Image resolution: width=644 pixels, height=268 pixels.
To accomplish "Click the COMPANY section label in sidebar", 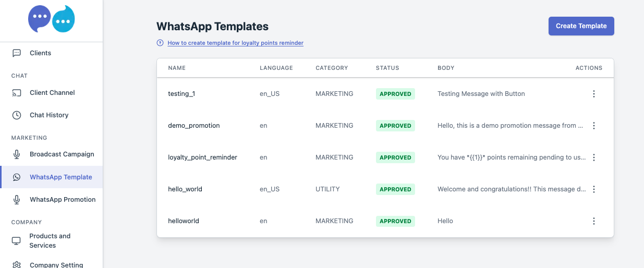I will coord(27,222).
